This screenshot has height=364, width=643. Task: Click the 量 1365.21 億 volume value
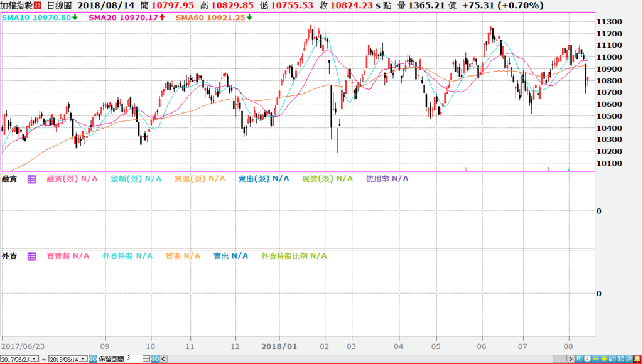(x=426, y=5)
